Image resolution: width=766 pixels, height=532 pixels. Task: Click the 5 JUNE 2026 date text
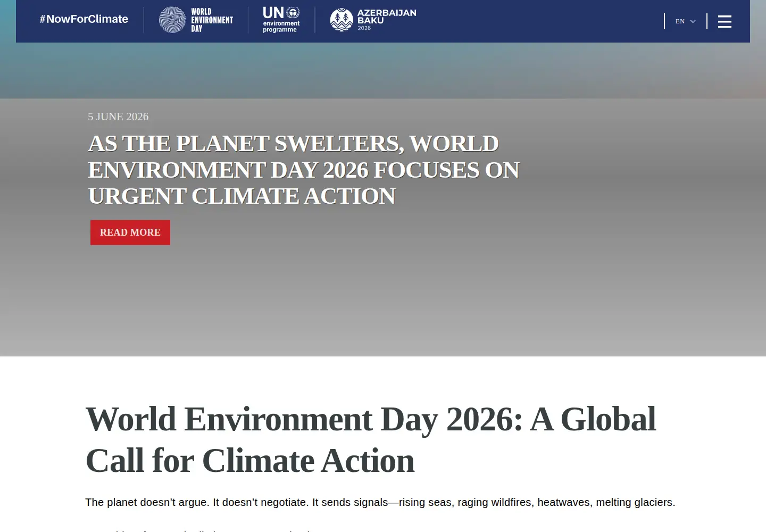(x=118, y=117)
